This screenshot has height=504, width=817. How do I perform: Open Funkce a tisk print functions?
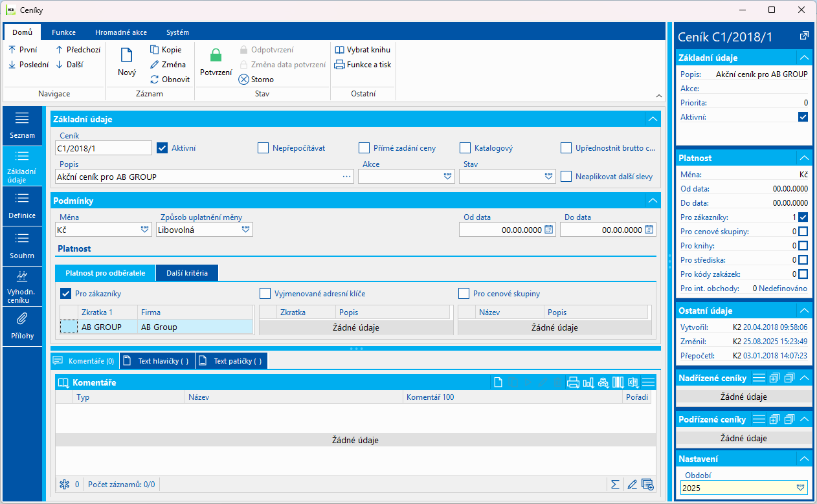pyautogui.click(x=363, y=64)
